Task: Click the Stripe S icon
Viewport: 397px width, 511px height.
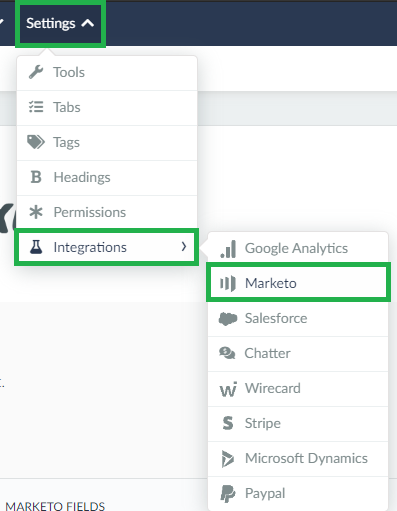Action: click(x=228, y=423)
